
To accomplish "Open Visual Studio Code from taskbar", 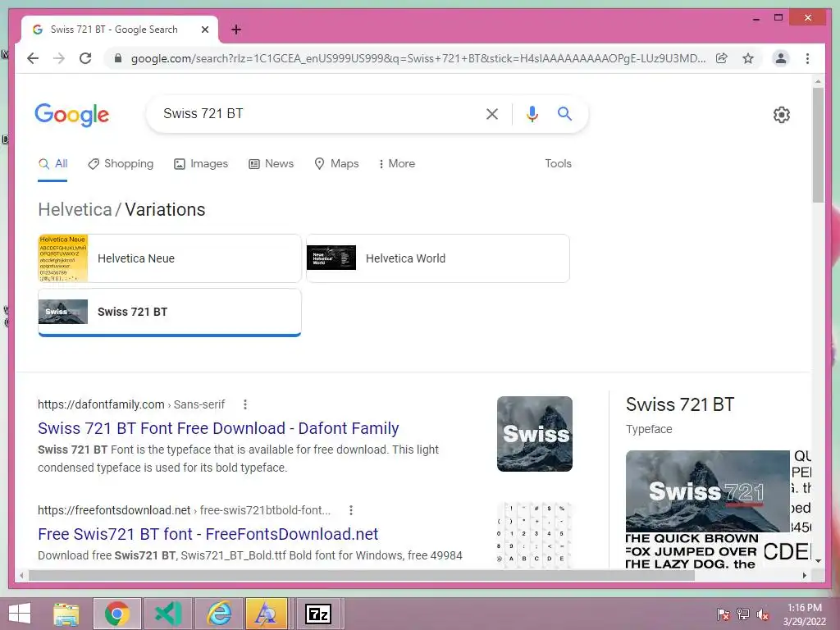I will [x=167, y=614].
